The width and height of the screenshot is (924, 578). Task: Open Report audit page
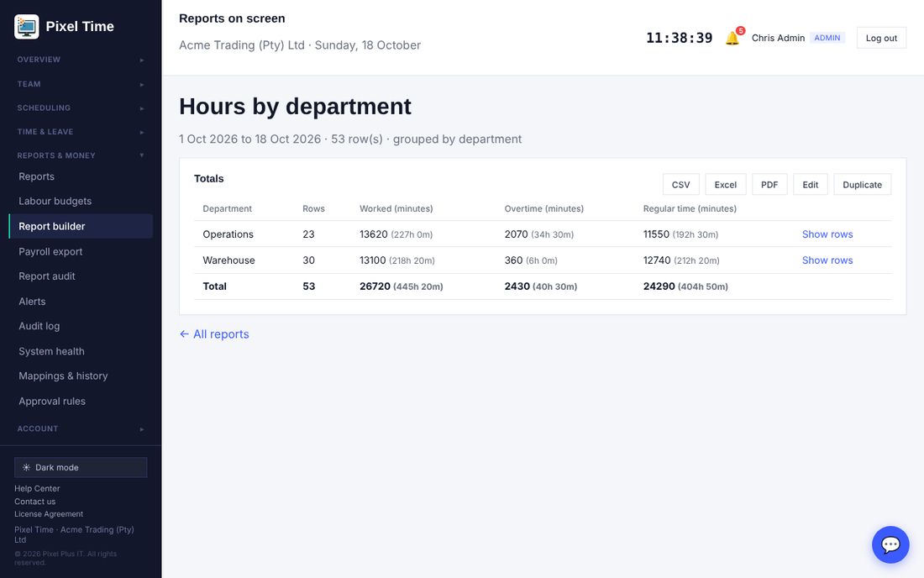81,276
